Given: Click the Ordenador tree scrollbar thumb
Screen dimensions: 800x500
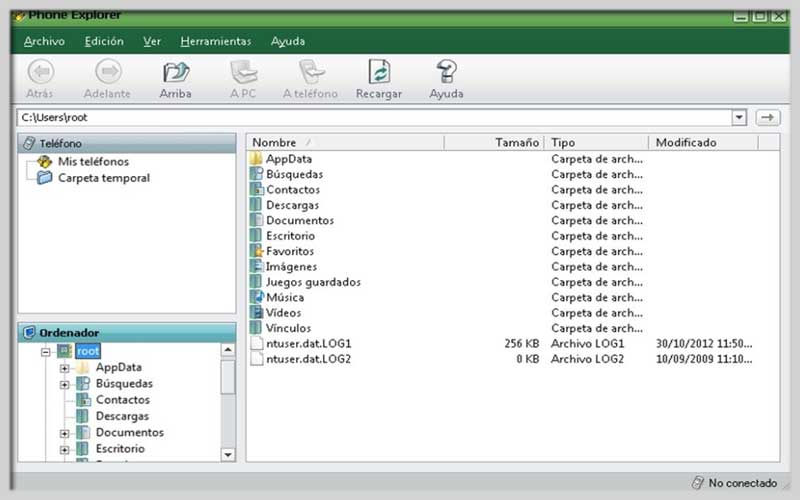Looking at the screenshot, I should [x=228, y=377].
